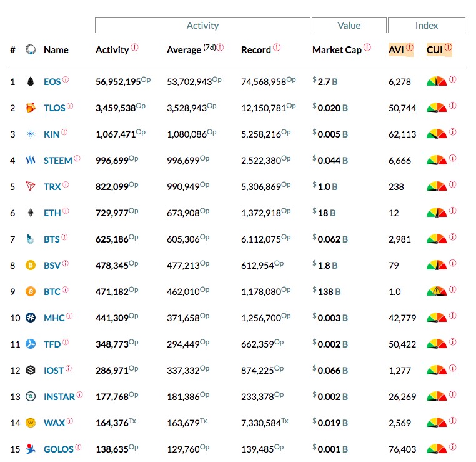Click the info icon beside WAX name
Image resolution: width=476 pixels, height=462 pixels.
[x=69, y=421]
